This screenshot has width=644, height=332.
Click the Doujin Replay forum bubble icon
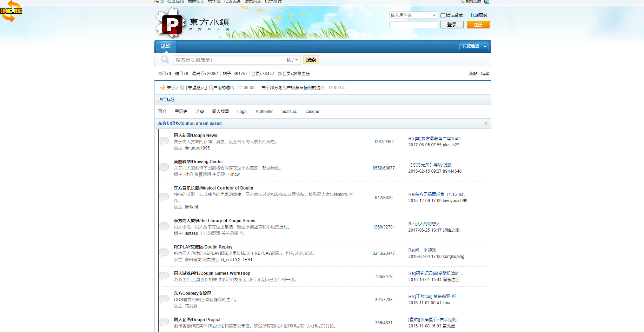(x=164, y=253)
